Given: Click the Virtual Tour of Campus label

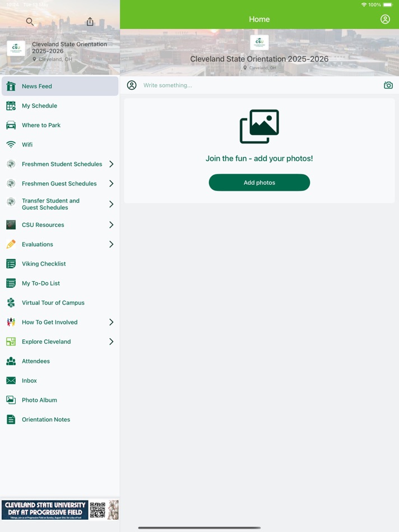Looking at the screenshot, I should [x=53, y=302].
